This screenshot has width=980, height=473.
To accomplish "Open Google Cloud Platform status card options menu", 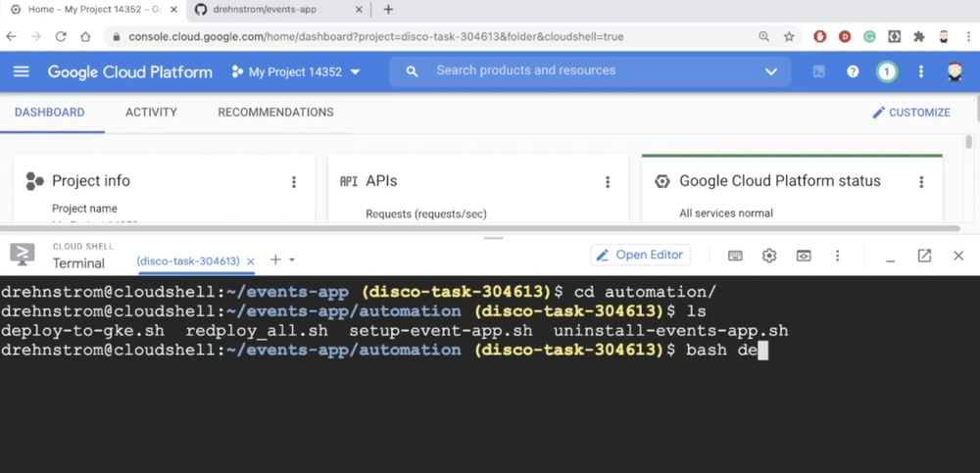I will (921, 182).
